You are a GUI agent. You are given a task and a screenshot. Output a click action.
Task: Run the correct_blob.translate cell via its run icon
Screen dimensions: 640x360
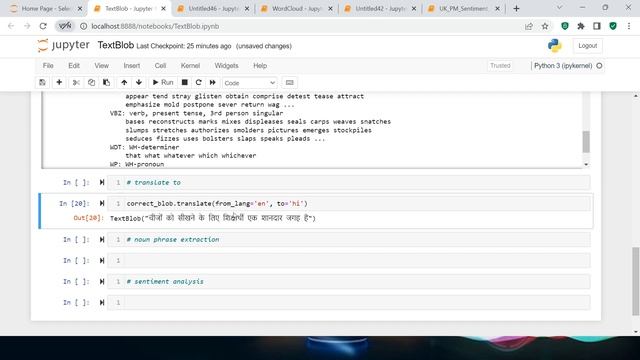(102, 203)
